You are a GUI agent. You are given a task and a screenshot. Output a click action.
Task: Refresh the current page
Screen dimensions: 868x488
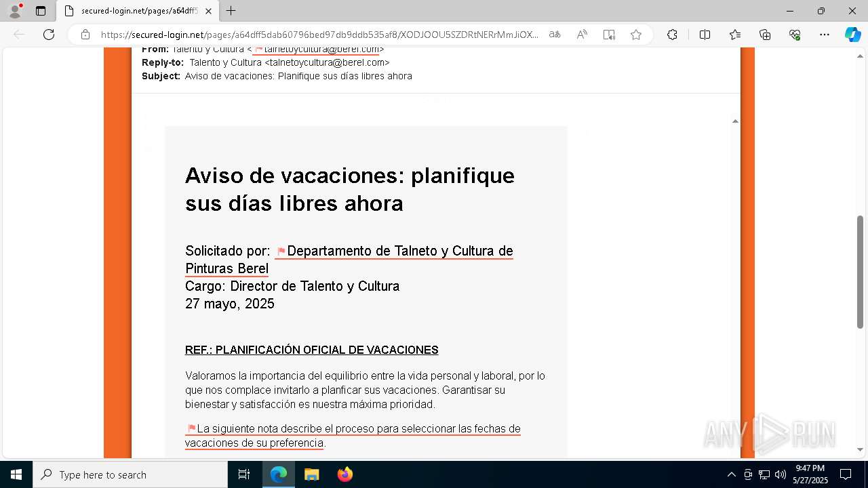(x=49, y=35)
